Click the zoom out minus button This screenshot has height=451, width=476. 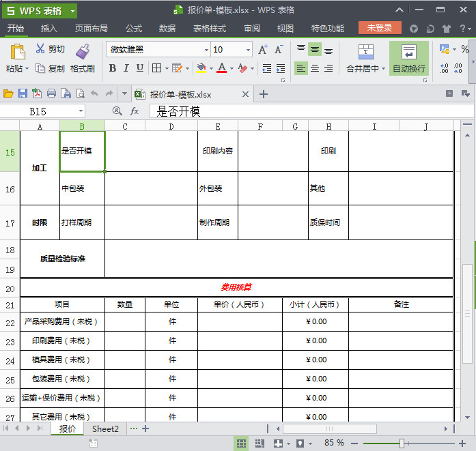click(x=354, y=443)
